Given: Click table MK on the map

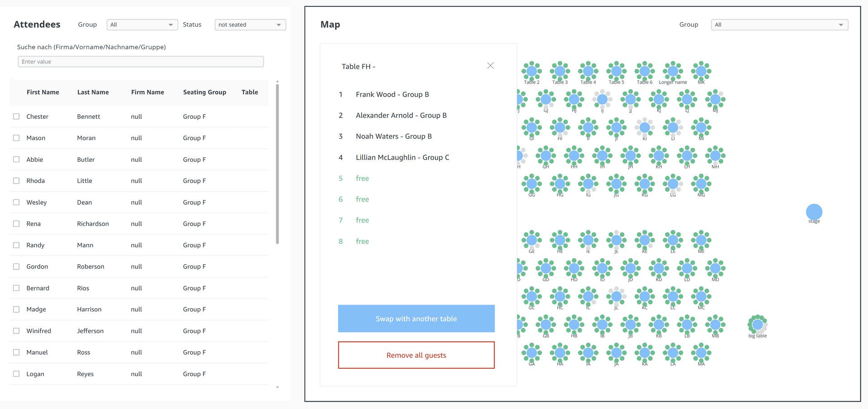Looking at the screenshot, I should tap(701, 71).
